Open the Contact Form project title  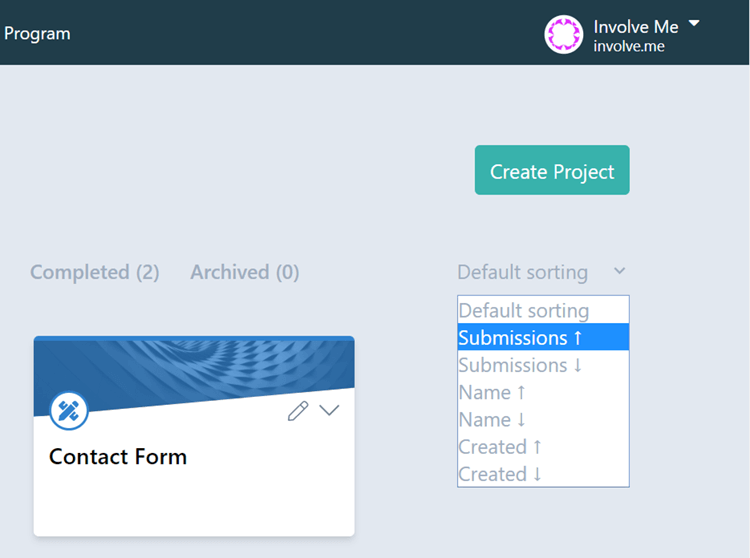click(118, 457)
